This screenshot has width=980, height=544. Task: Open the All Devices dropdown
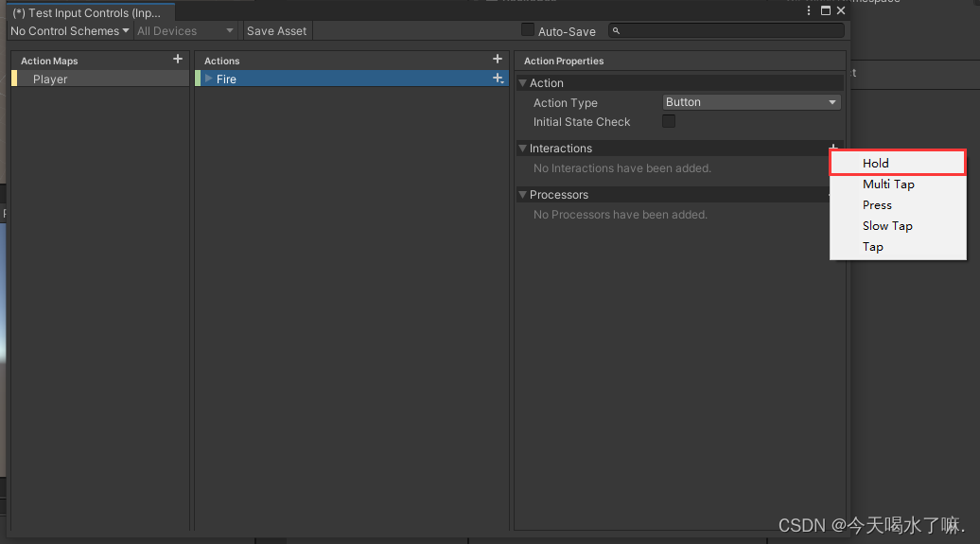pos(185,30)
